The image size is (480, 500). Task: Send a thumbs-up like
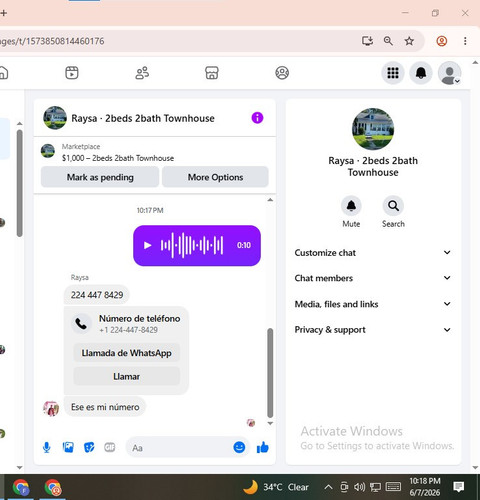(x=263, y=447)
